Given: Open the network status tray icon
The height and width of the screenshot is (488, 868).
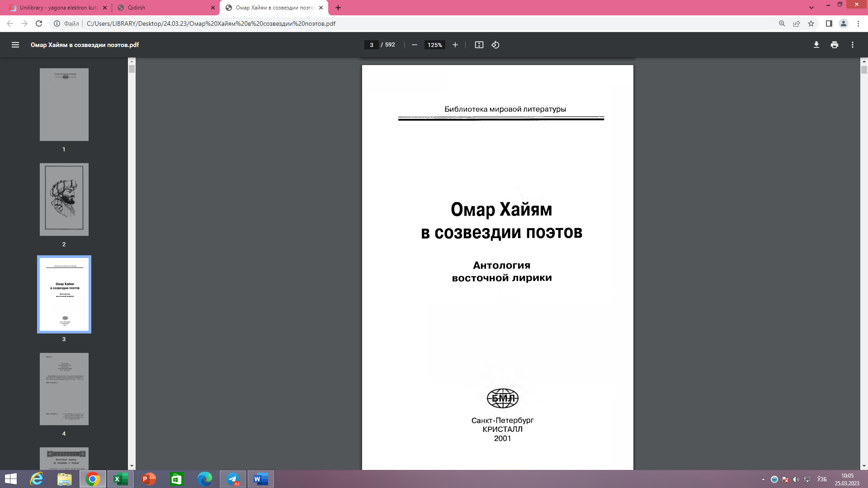Looking at the screenshot, I should [807, 479].
